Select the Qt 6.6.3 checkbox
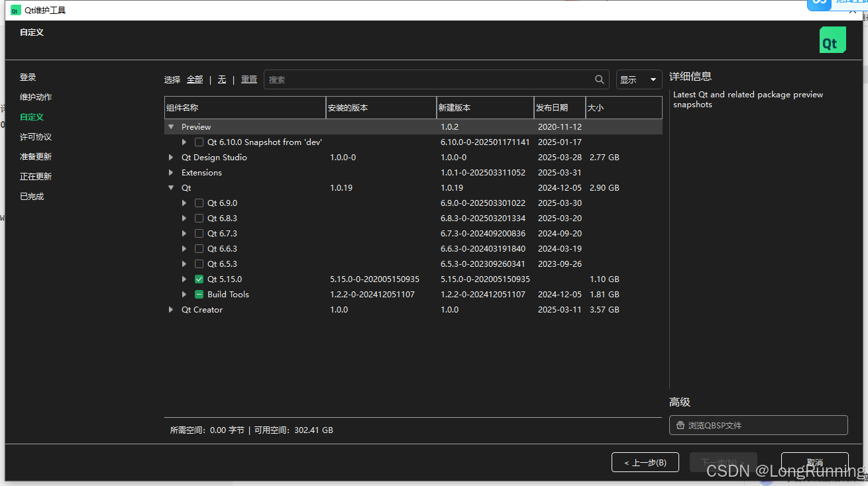868x486 pixels. pyautogui.click(x=199, y=249)
